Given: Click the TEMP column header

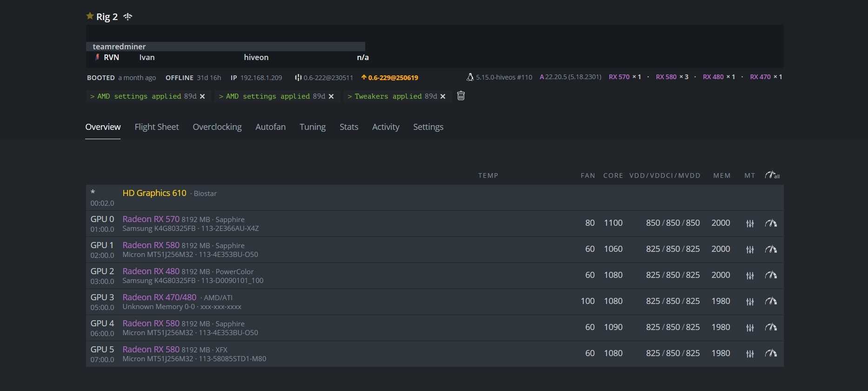Looking at the screenshot, I should 488,175.
